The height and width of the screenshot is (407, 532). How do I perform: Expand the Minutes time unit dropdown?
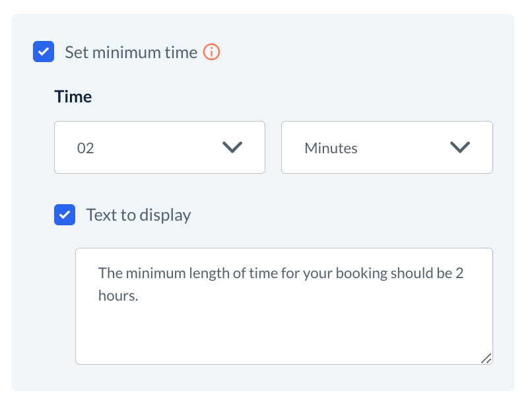tap(387, 147)
